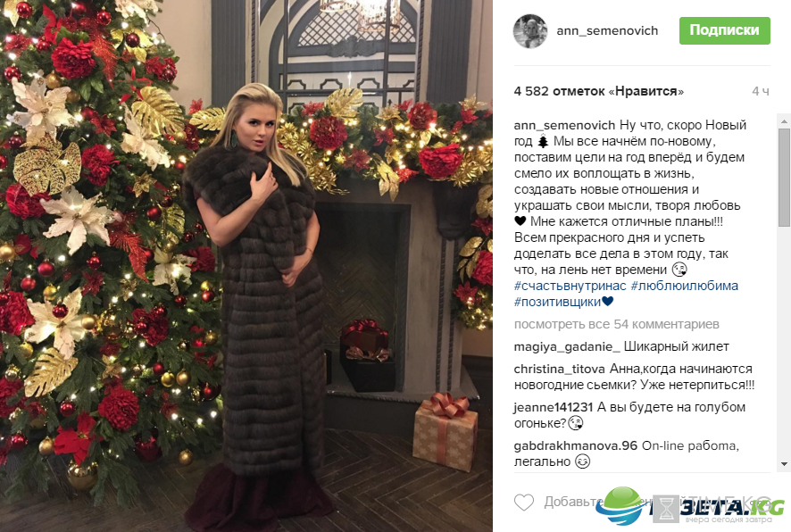Click the scrollbar up arrow in comments
791x532 pixels.
pyautogui.click(x=784, y=121)
